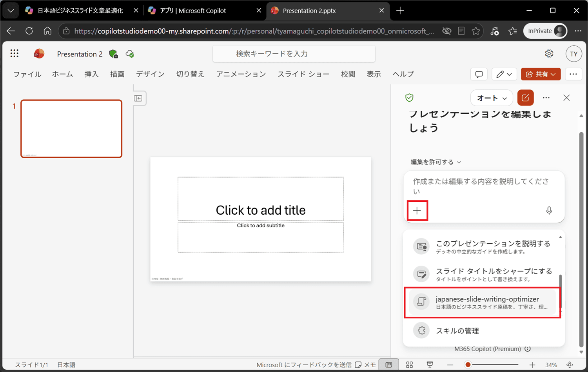Click fit slide to window icon
This screenshot has height=372, width=588.
tap(570, 365)
